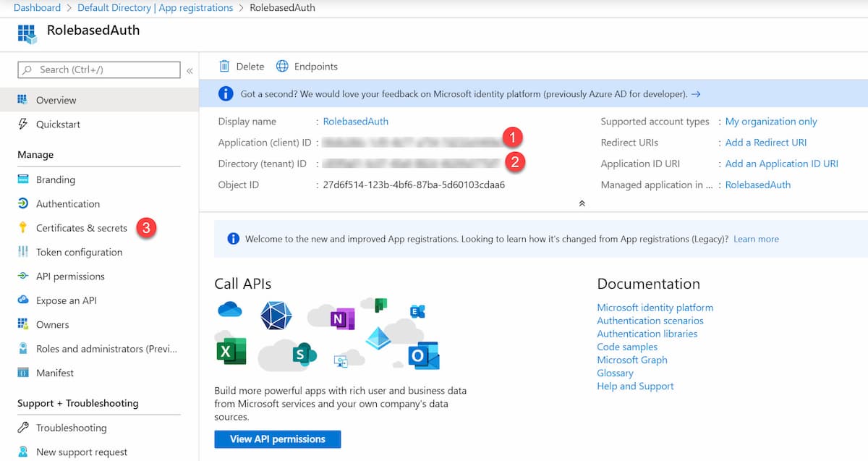
Task: Click the Exchange icon in Call APIs
Action: (x=417, y=311)
